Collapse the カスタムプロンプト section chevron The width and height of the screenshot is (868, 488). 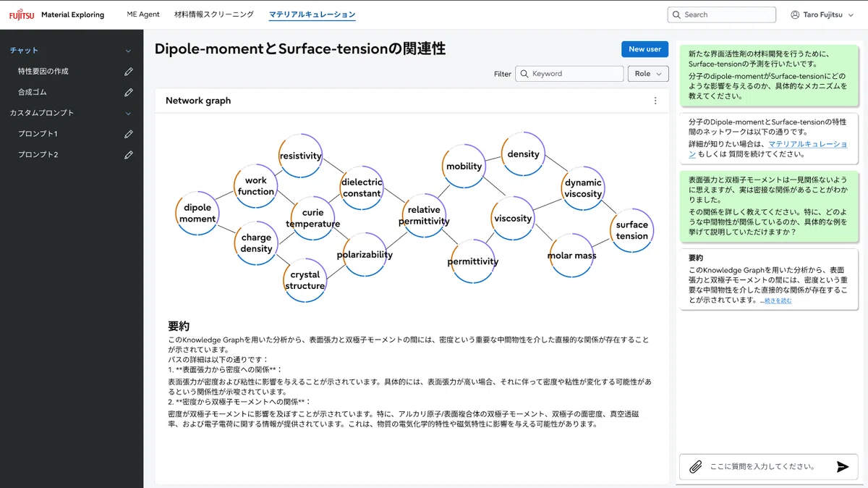(129, 113)
